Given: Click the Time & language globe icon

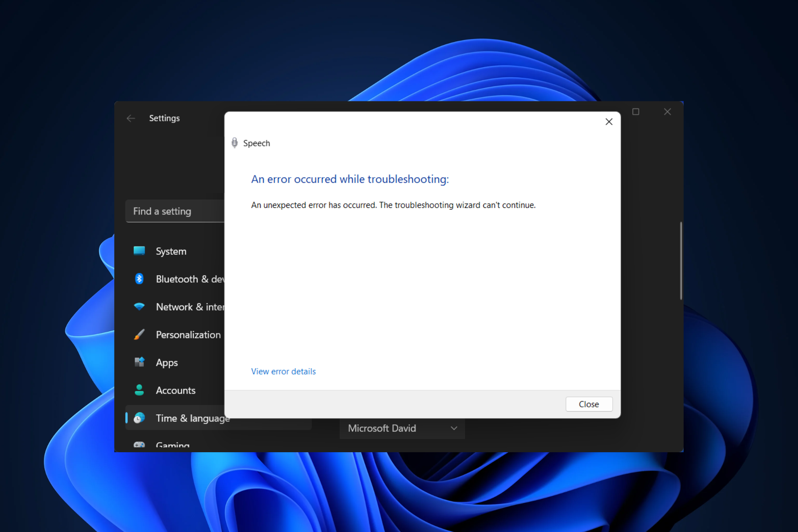Looking at the screenshot, I should pos(139,418).
